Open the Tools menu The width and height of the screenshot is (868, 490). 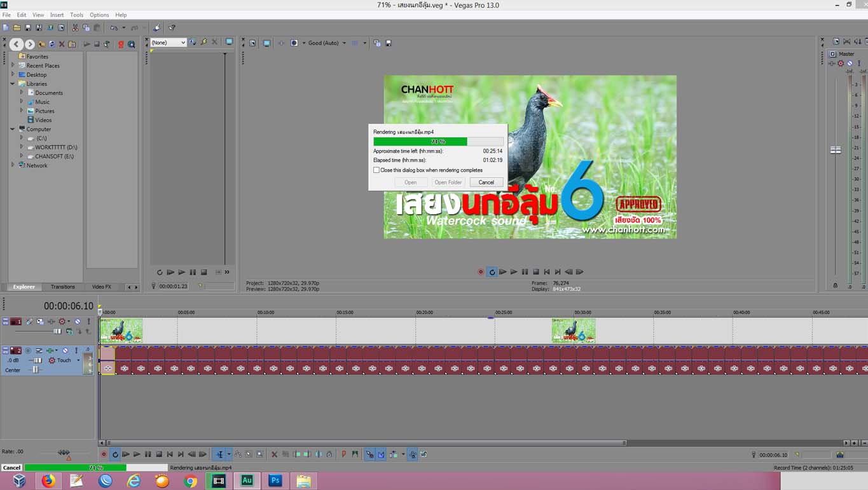76,15
